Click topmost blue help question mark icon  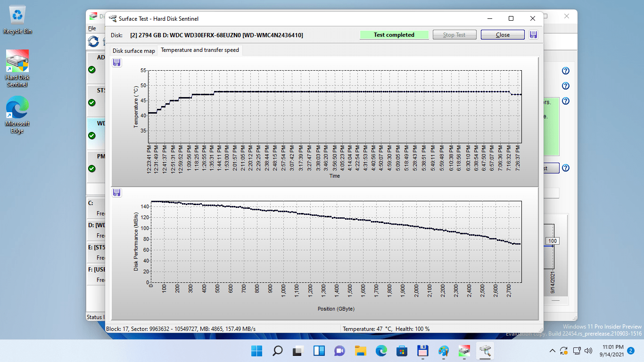pos(566,71)
